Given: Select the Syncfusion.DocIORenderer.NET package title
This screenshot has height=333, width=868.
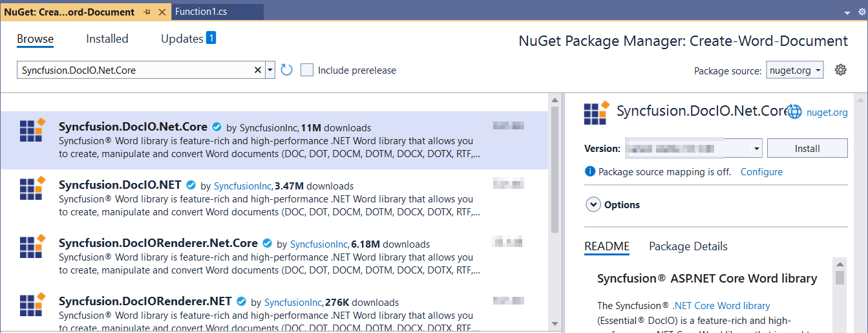Looking at the screenshot, I should coord(145,302).
